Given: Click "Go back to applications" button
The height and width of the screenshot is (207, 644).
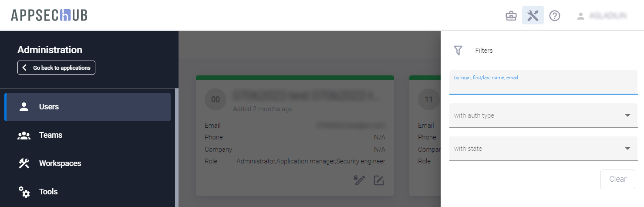Looking at the screenshot, I should tap(56, 68).
